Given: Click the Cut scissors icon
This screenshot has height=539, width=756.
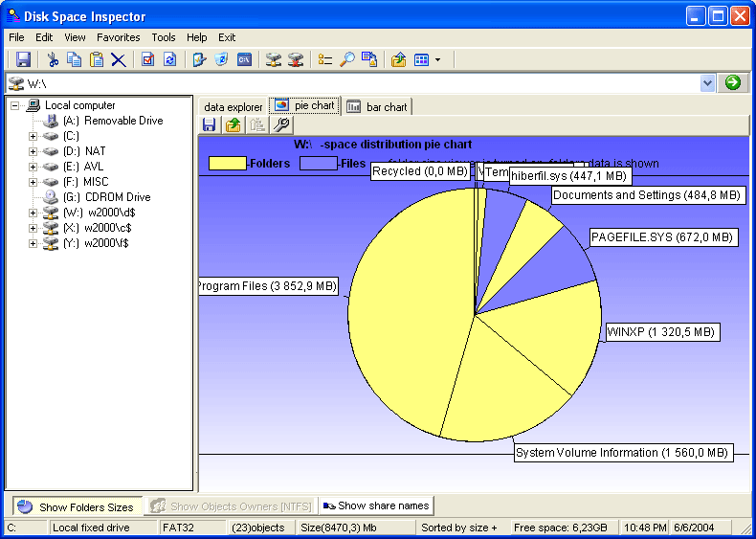Looking at the screenshot, I should click(x=52, y=59).
